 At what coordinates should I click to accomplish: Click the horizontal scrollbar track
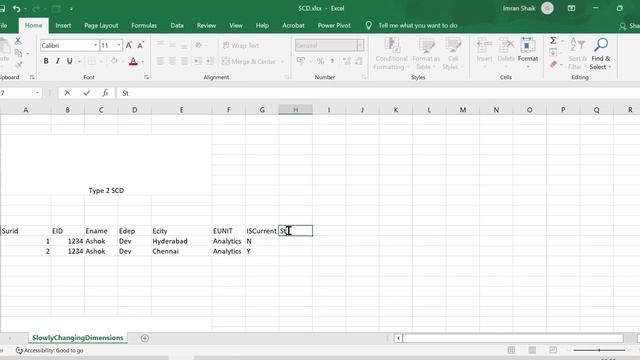pos(513,338)
